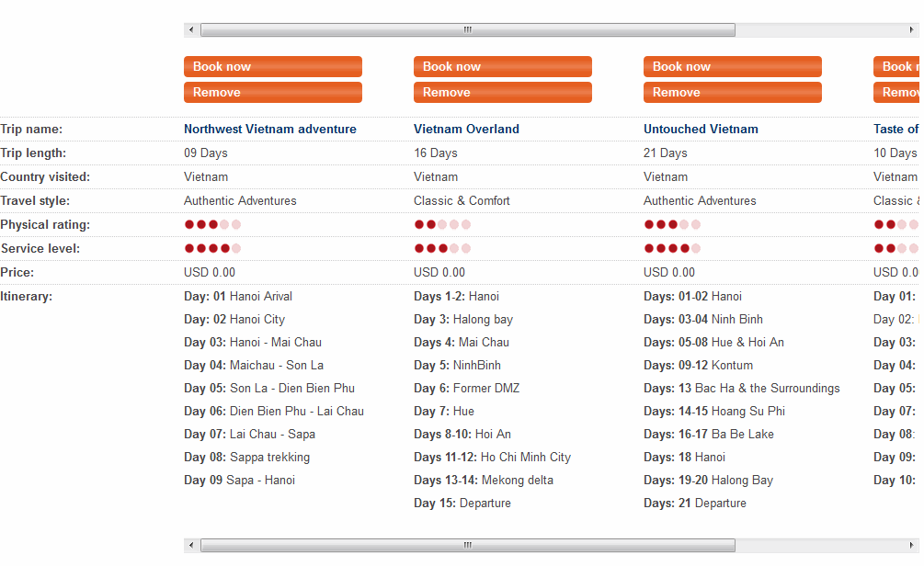Click 'Days: 13 Bac Ha & the Surroundings'
Image resolution: width=924 pixels, height=566 pixels.
[x=741, y=388]
